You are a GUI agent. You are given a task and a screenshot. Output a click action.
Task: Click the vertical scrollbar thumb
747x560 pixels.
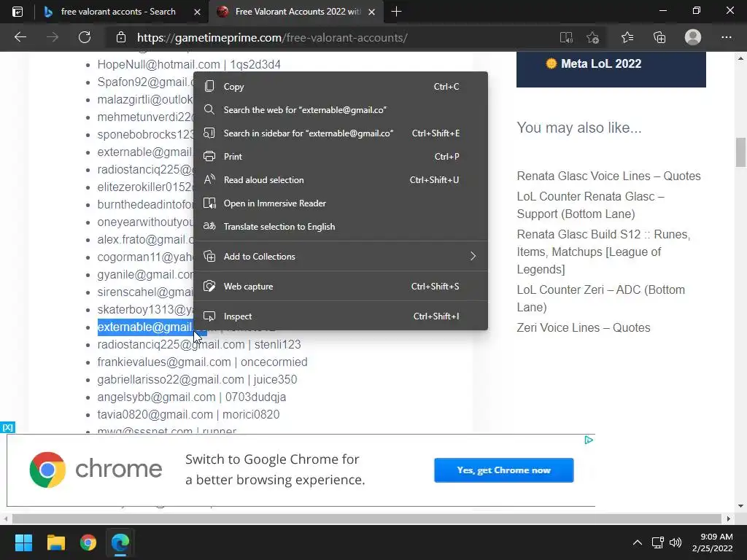point(740,152)
